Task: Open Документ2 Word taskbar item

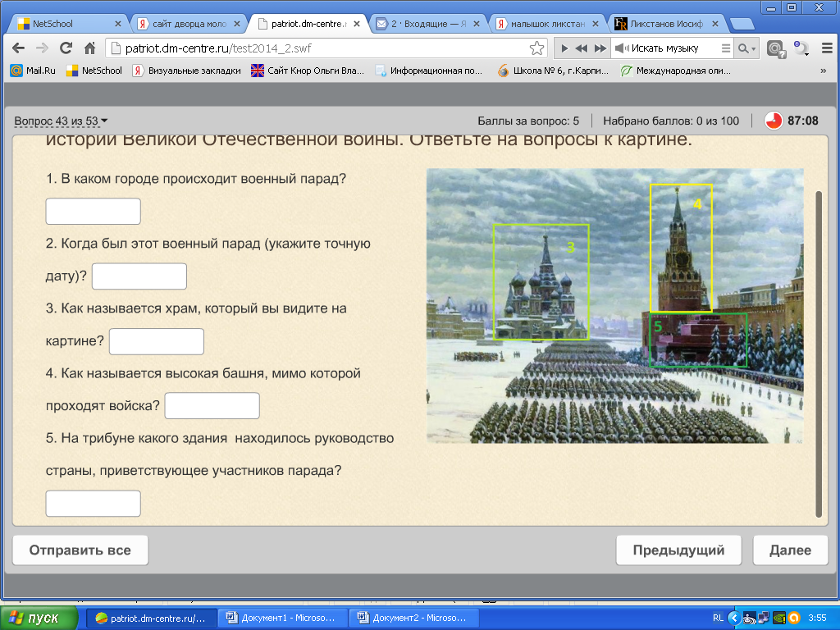Action: click(413, 619)
